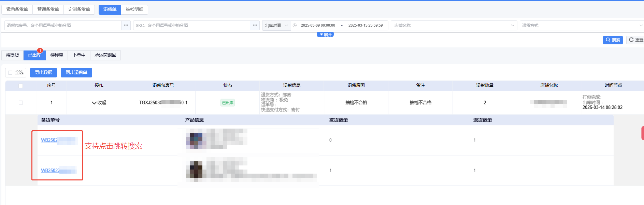644x205 pixels.
Task: Click the 同步退货单 sync button
Action: 76,72
